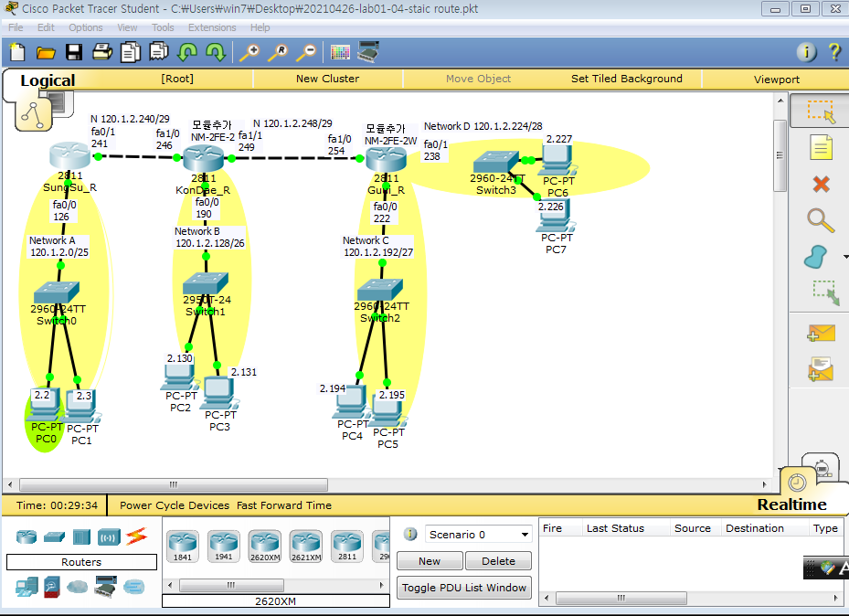Click the Copy toolbar icon
This screenshot has width=849, height=616.
pos(131,52)
